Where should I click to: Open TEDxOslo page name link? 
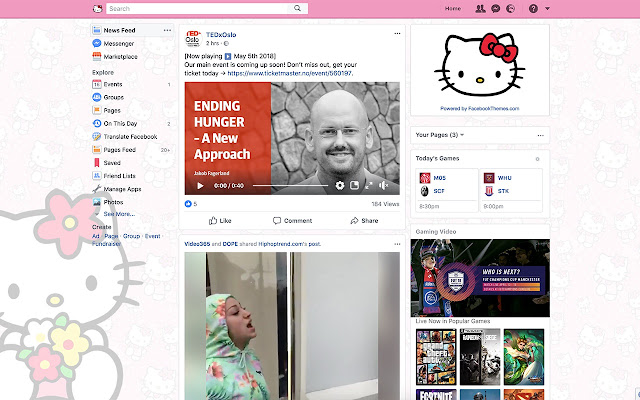tap(221, 35)
